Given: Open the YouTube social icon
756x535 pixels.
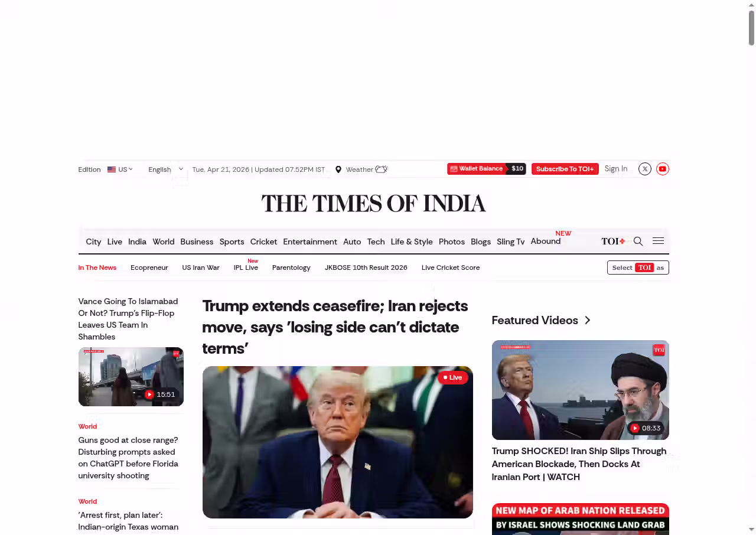Looking at the screenshot, I should pyautogui.click(x=663, y=169).
